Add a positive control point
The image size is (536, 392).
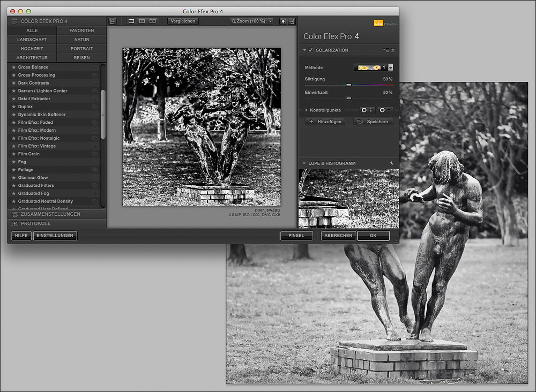[368, 110]
